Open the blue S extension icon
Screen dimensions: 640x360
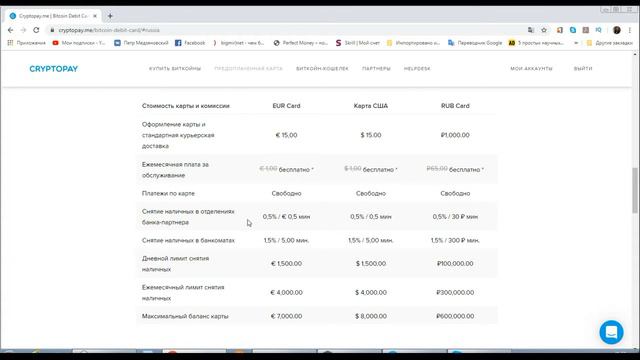pyautogui.click(x=573, y=30)
